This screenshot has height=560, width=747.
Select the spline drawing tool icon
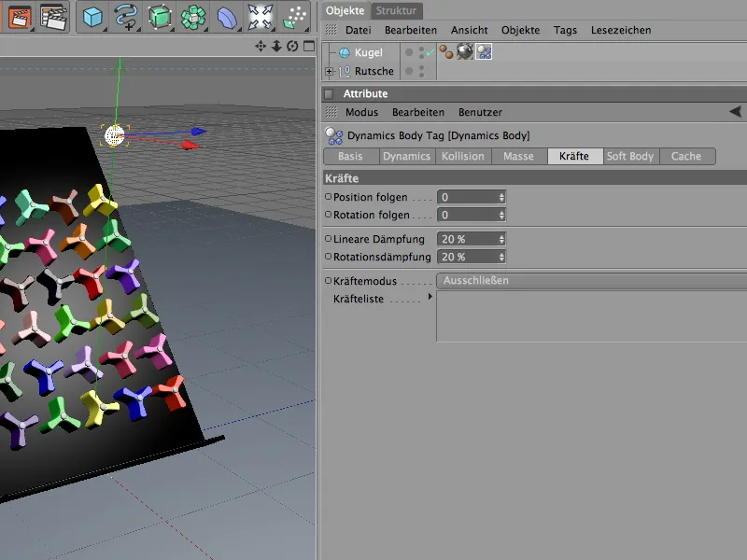coord(125,16)
